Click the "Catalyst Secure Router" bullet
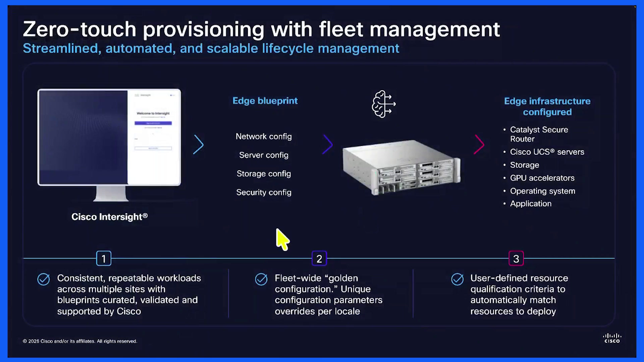The image size is (644, 362). point(539,134)
